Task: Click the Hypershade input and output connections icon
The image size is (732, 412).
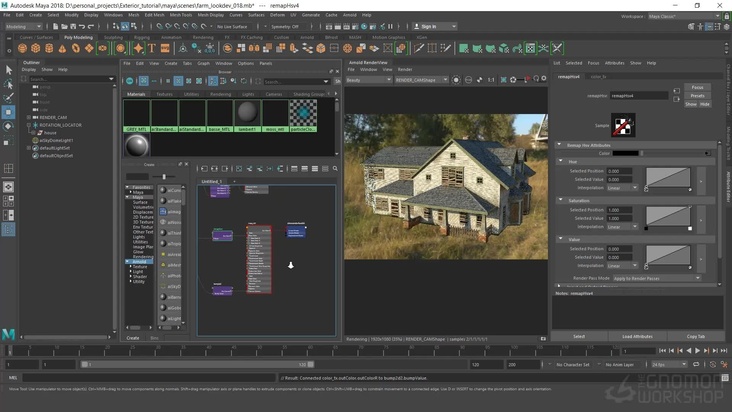Action: [x=214, y=168]
